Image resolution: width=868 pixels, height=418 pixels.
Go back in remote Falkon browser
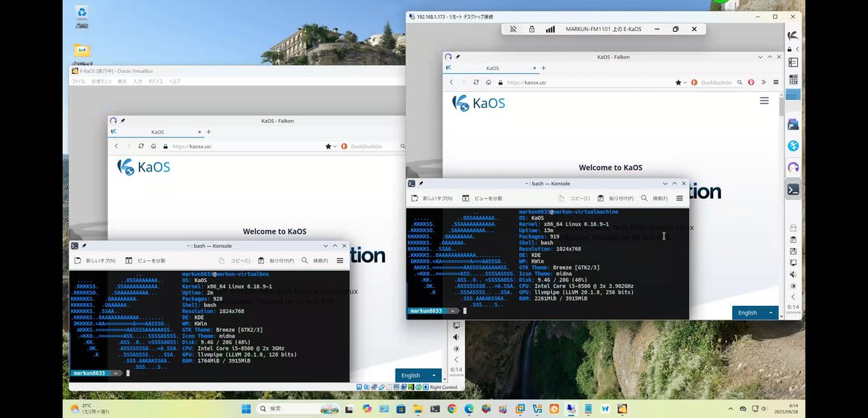(451, 82)
